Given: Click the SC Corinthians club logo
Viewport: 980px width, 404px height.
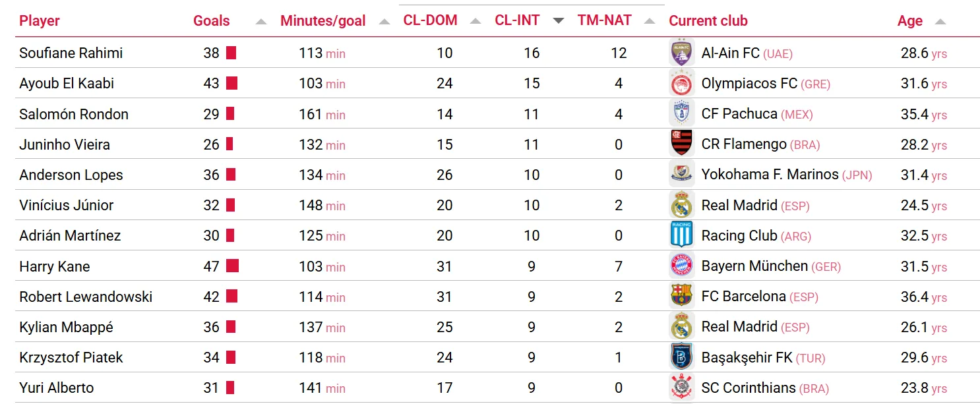Looking at the screenshot, I should 681,388.
